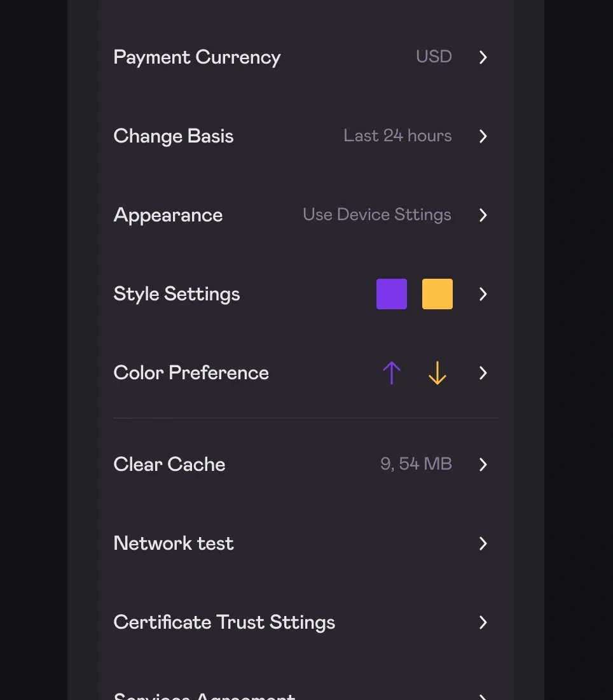Open Style Settings via its chevron
The width and height of the screenshot is (613, 700).
[483, 294]
